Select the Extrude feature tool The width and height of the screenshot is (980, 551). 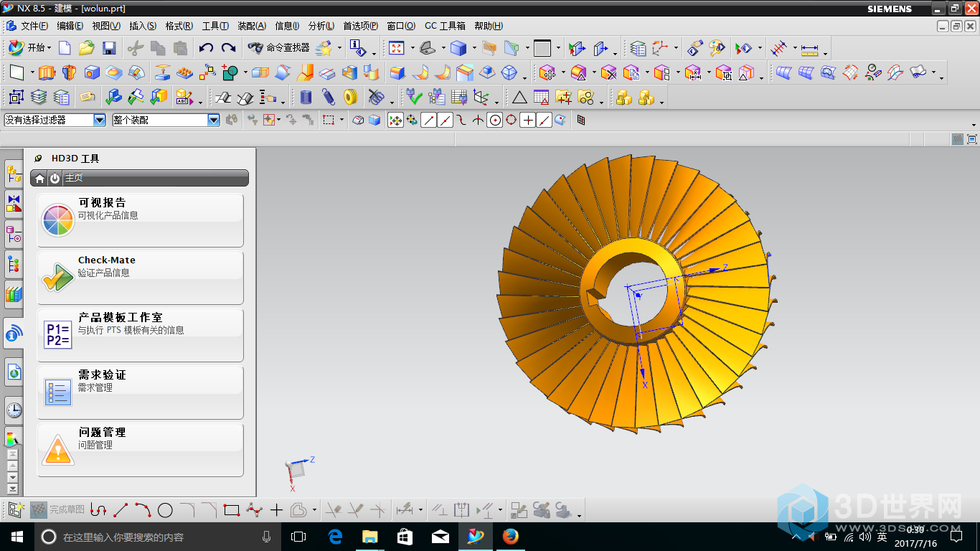[x=46, y=72]
